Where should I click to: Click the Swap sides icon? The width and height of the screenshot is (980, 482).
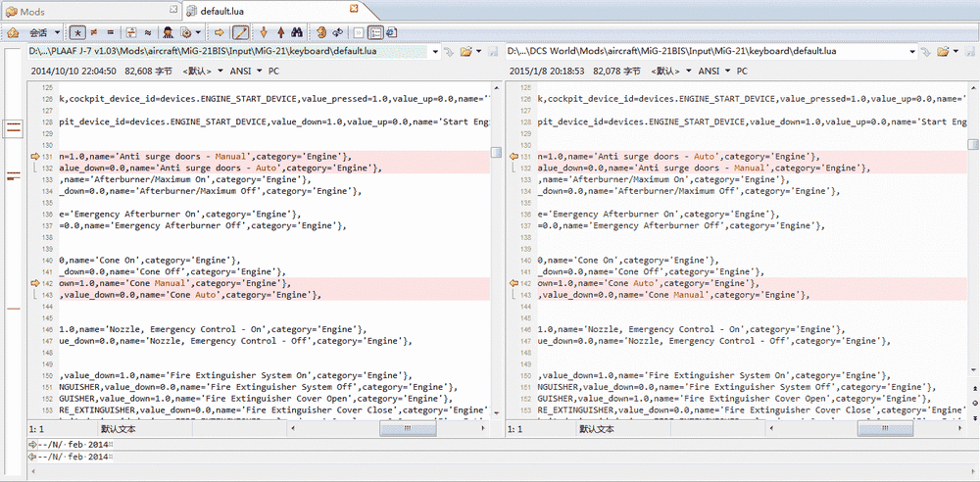click(x=320, y=32)
